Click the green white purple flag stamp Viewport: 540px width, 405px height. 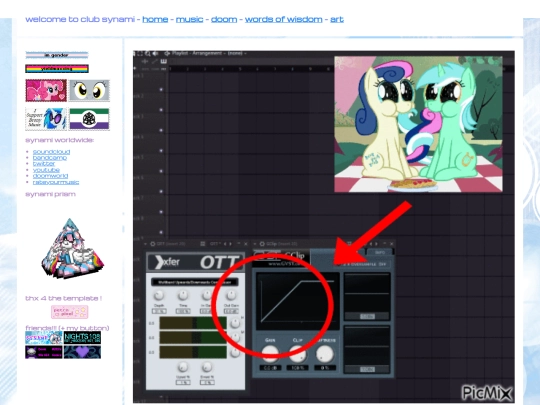coord(90,119)
